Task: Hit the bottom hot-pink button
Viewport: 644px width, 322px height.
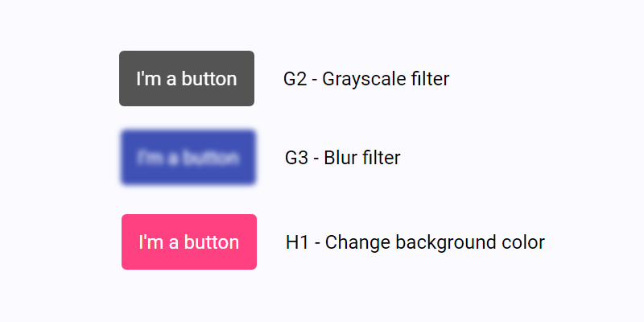Action: pos(189,242)
